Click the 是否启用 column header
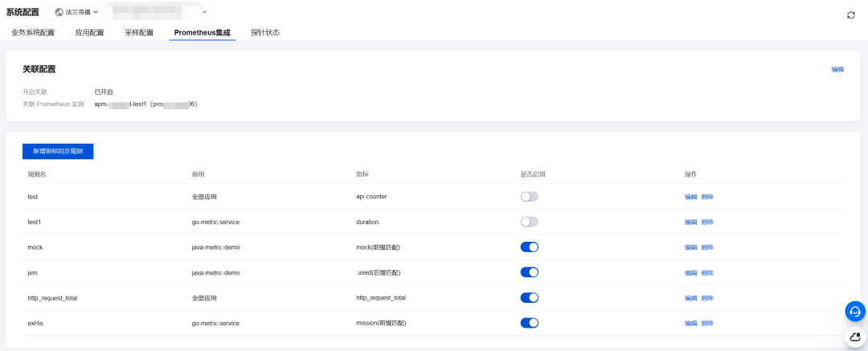The height and width of the screenshot is (351, 868). pos(533,173)
